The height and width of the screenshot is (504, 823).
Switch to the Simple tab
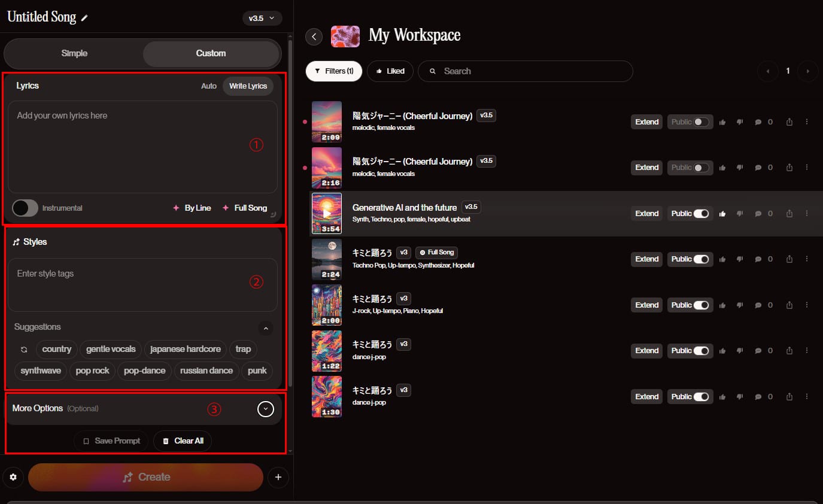[74, 53]
